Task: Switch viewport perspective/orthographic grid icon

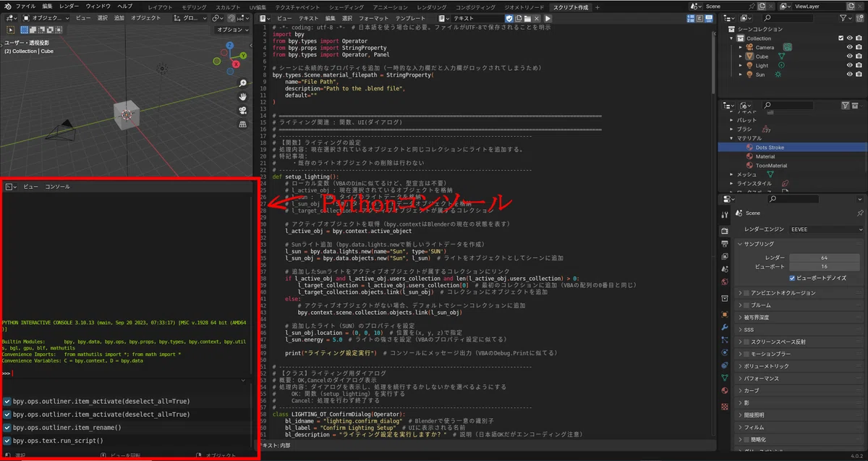Action: [x=243, y=124]
